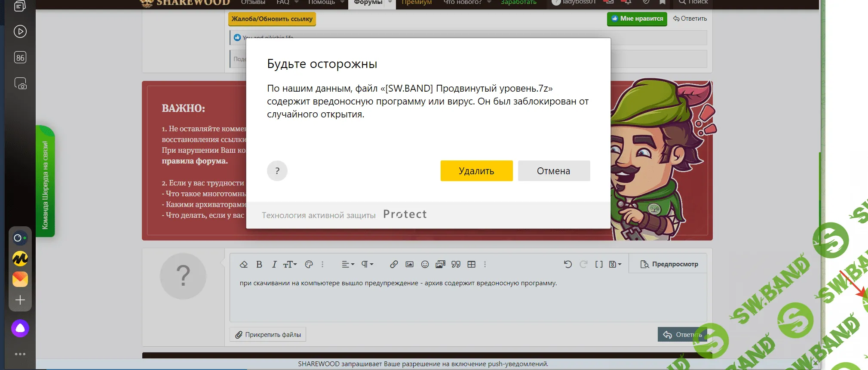The image size is (868, 370).
Task: Open the text color palette
Action: (x=309, y=265)
